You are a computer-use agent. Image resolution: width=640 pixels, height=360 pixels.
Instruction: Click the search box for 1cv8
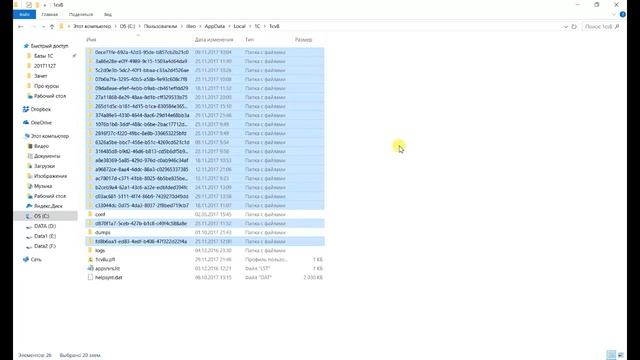602,27
